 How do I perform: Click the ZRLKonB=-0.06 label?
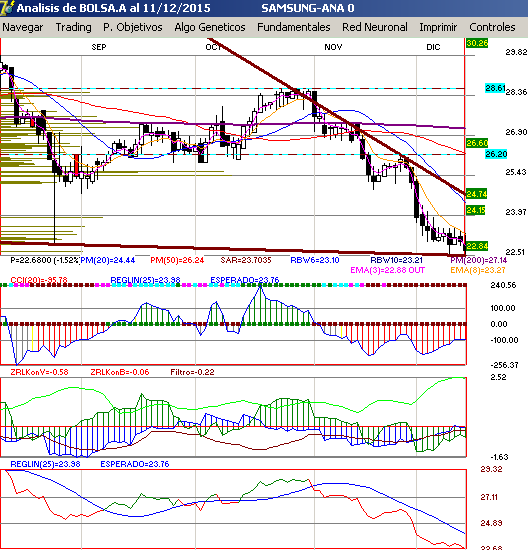[x=120, y=372]
